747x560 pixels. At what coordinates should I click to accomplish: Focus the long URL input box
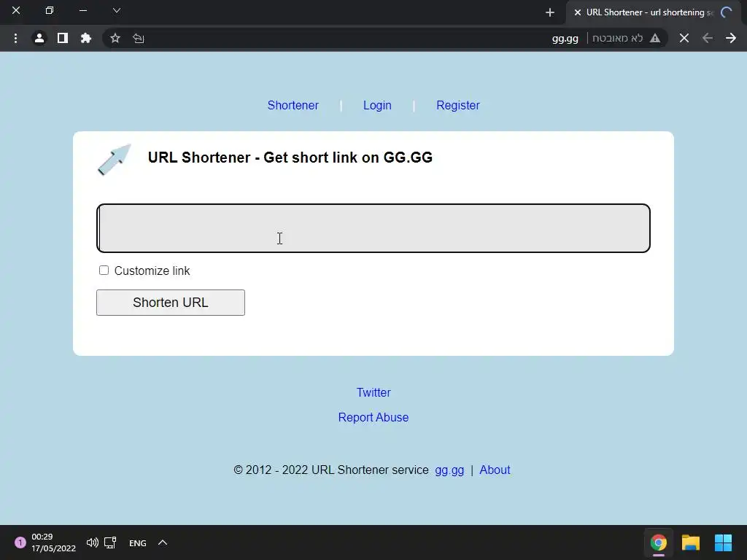coord(373,228)
